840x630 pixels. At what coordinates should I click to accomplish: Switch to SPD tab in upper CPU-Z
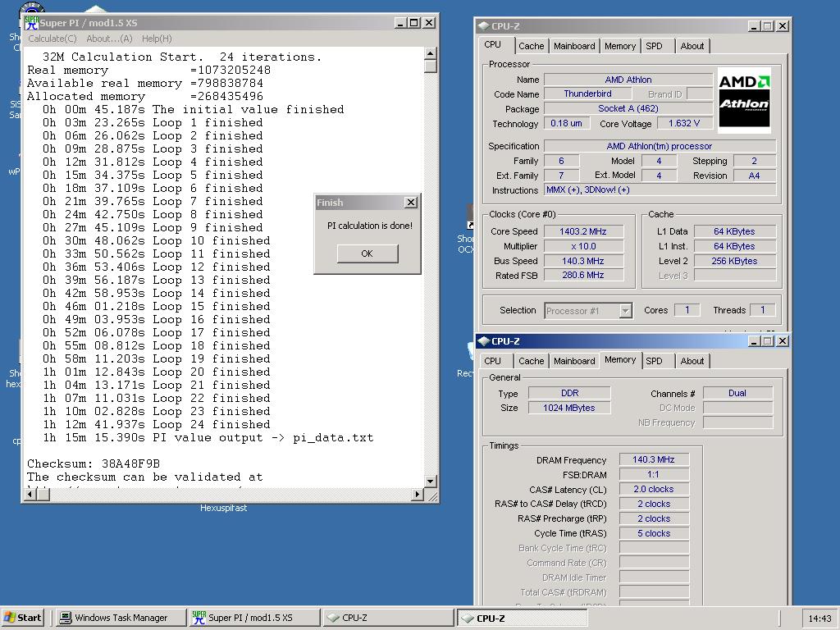(654, 46)
